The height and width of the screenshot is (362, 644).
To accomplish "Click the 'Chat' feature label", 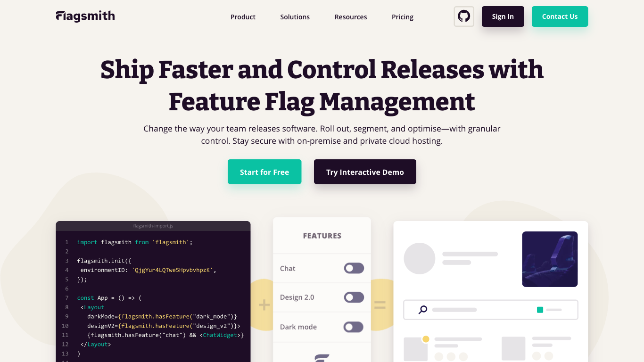I will [288, 269].
